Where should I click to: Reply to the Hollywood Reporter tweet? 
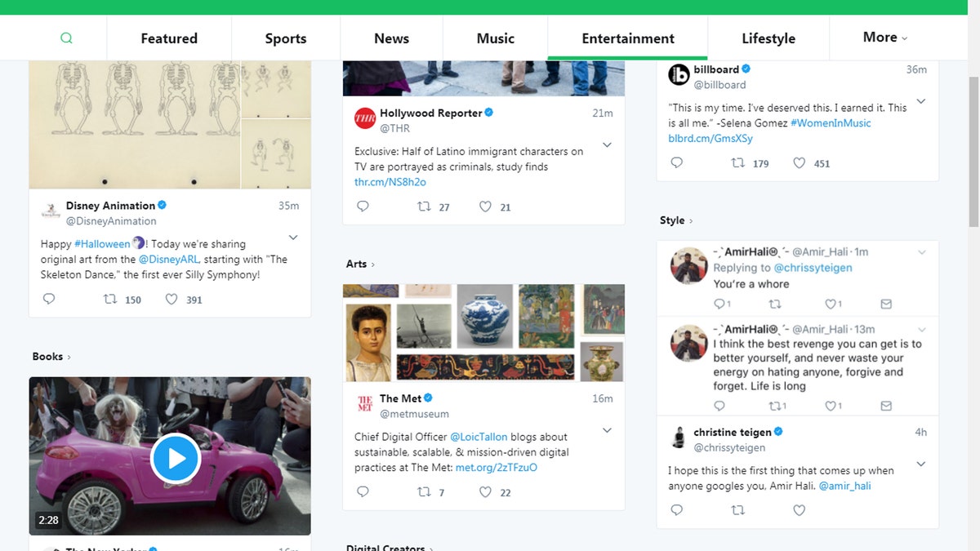tap(363, 207)
